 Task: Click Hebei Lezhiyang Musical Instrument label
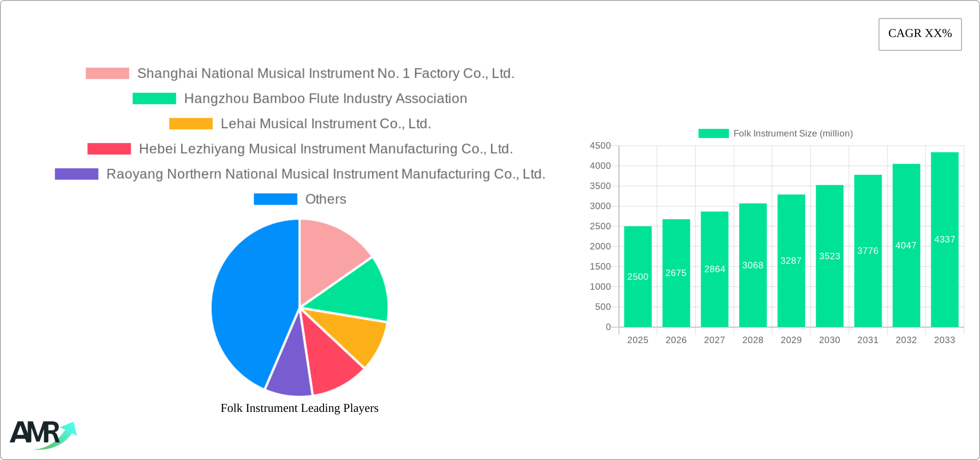coord(326,149)
